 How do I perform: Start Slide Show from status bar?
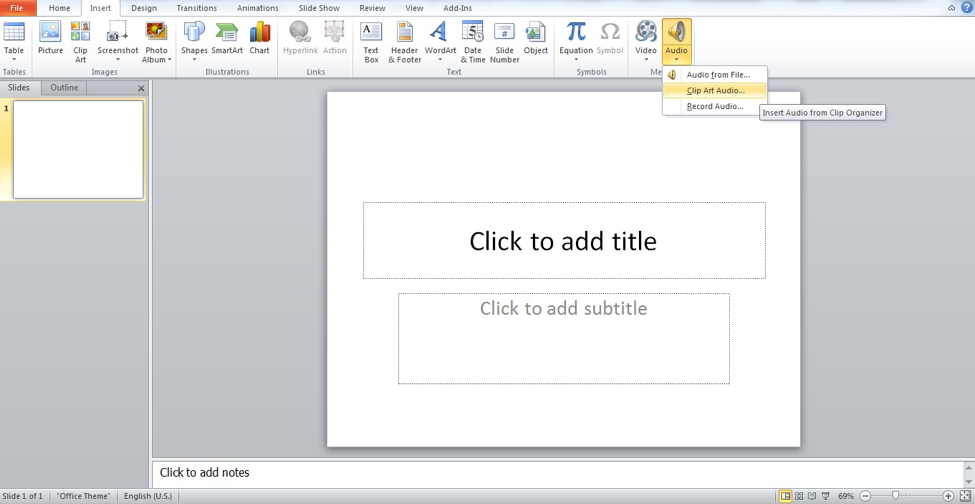(x=826, y=496)
